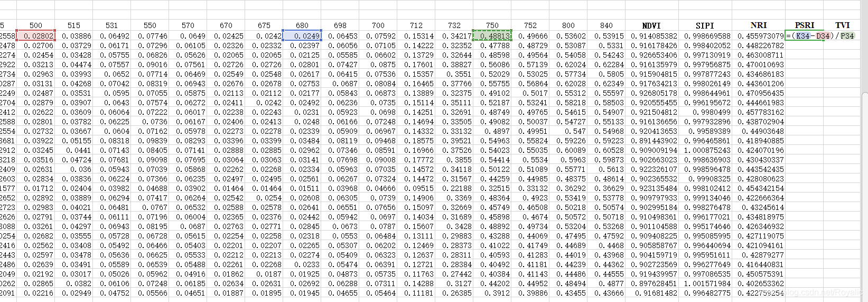Click the SIPI column header
Screen dimensions: 868x302
(x=705, y=25)
